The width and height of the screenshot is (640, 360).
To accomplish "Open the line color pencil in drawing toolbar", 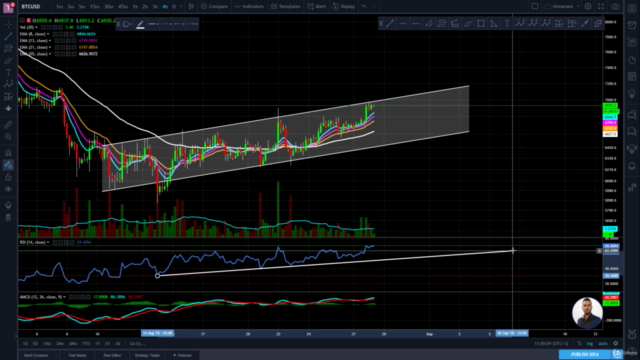I will pyautogui.click(x=140, y=24).
